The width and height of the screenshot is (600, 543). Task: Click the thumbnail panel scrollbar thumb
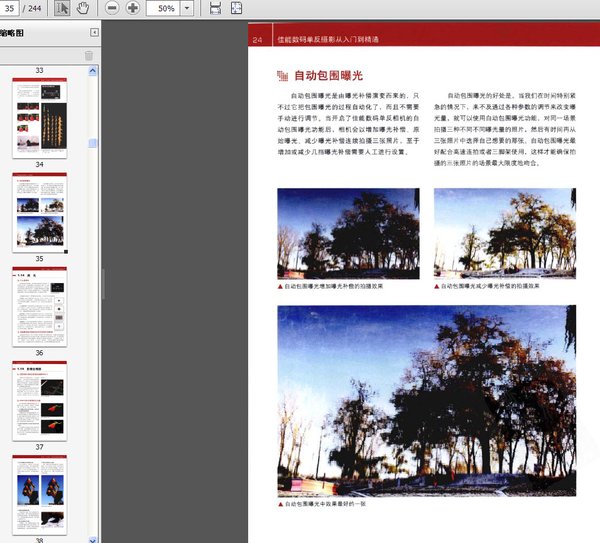point(93,143)
